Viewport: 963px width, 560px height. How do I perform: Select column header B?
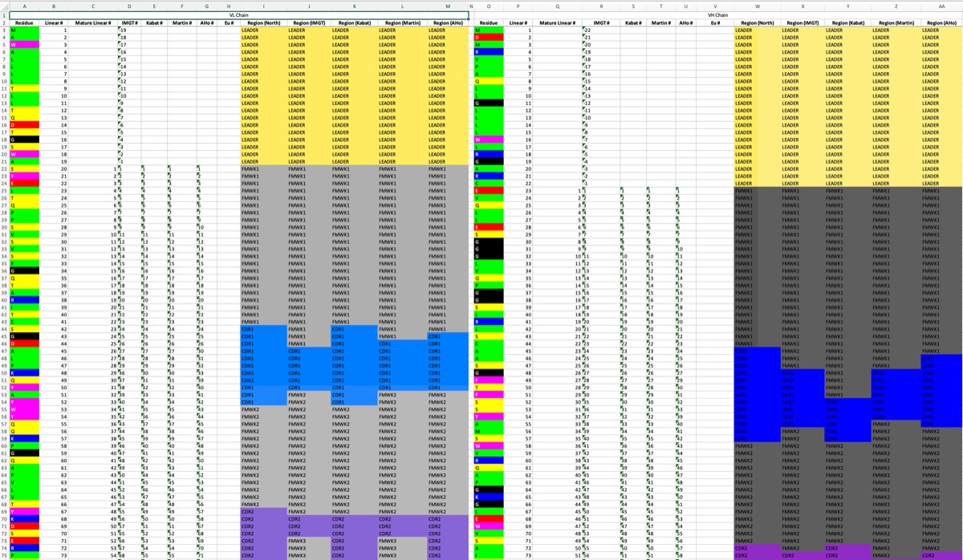click(54, 6)
